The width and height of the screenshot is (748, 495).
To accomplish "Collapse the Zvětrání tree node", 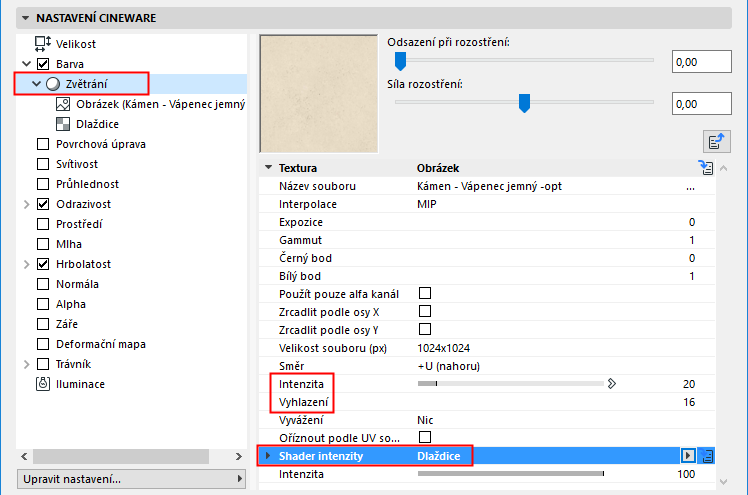I will pos(36,83).
